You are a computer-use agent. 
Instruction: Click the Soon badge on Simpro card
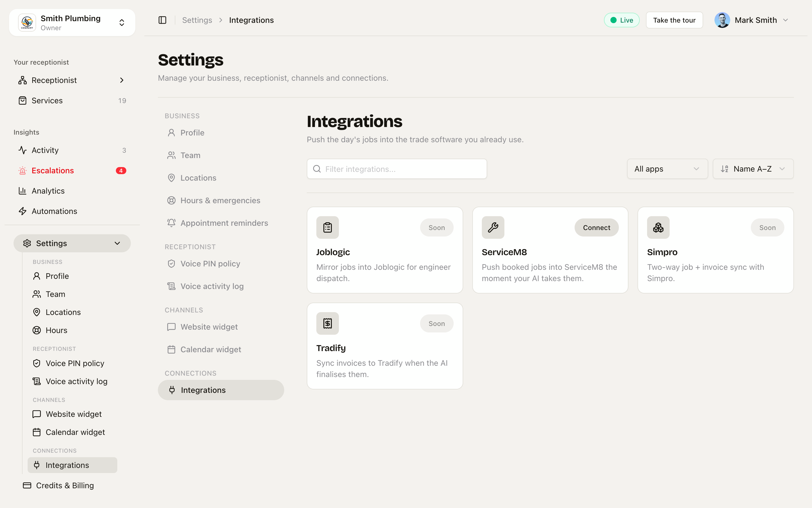767,227
